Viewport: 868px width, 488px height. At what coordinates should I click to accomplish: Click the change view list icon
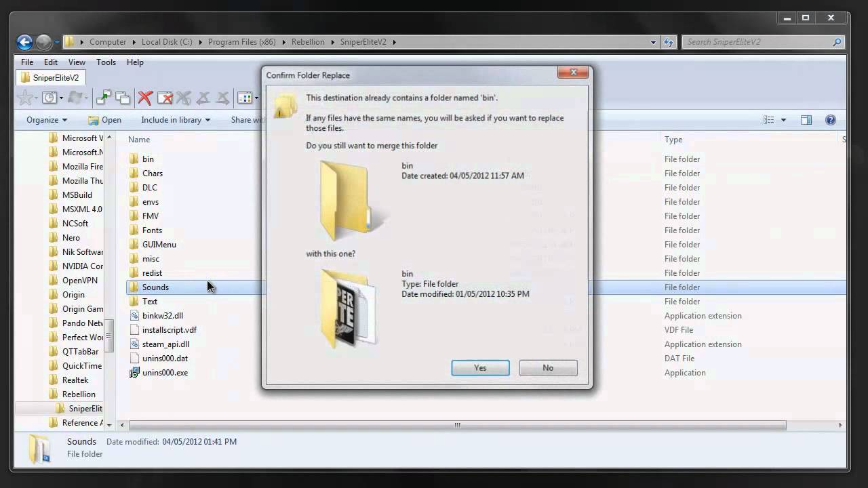pyautogui.click(x=769, y=120)
